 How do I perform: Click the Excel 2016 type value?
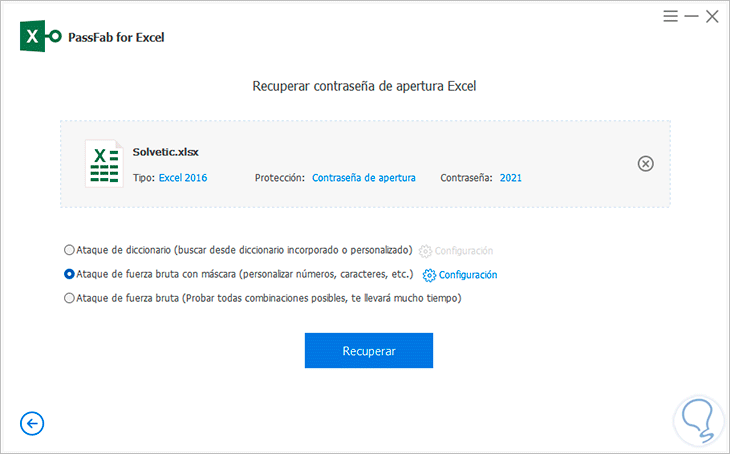click(x=183, y=178)
